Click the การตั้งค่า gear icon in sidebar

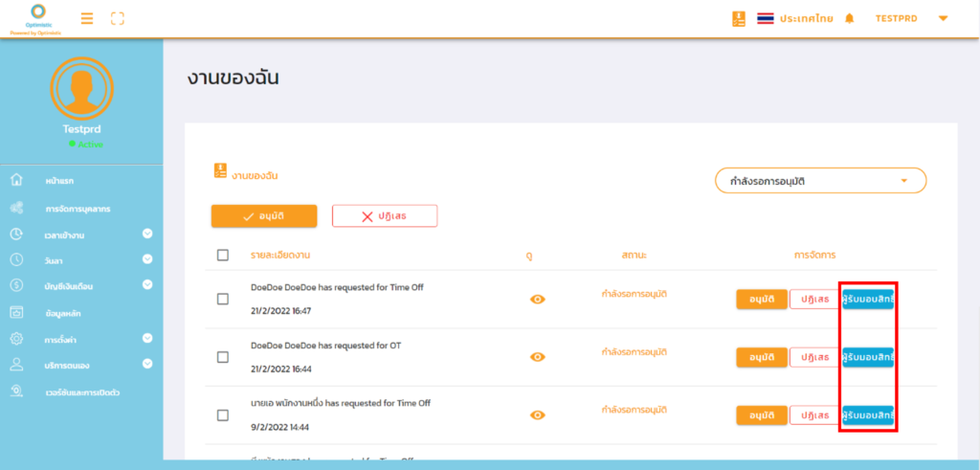pos(16,338)
